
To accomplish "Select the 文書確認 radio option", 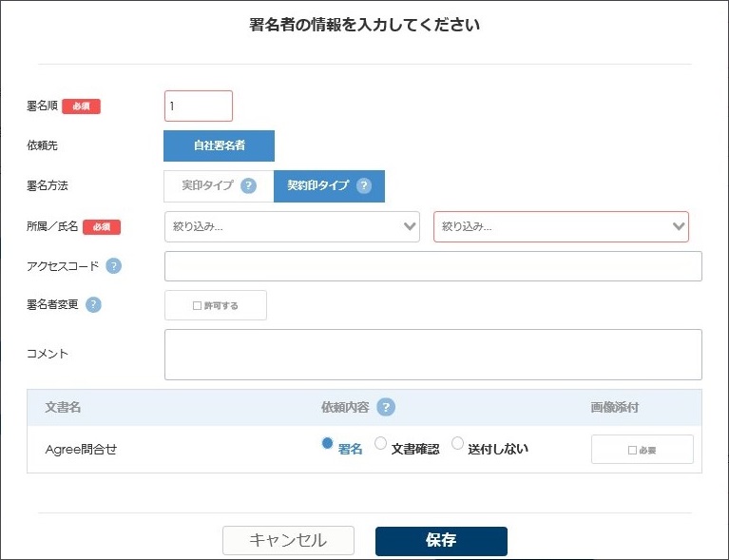I will click(380, 443).
